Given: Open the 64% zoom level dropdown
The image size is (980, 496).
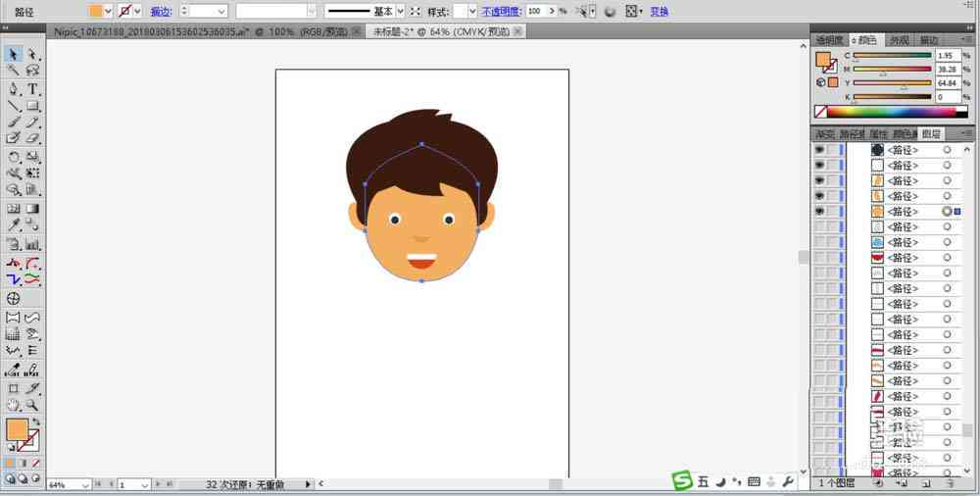Looking at the screenshot, I should coord(85,485).
